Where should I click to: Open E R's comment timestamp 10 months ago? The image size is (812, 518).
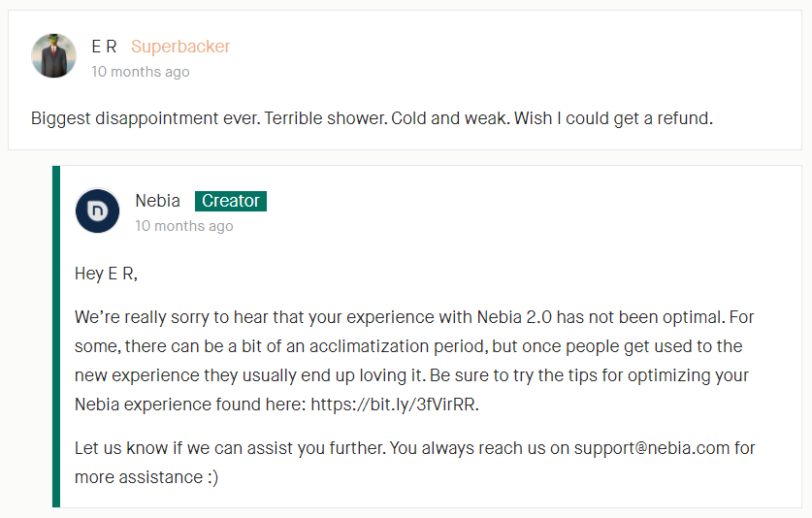[141, 72]
